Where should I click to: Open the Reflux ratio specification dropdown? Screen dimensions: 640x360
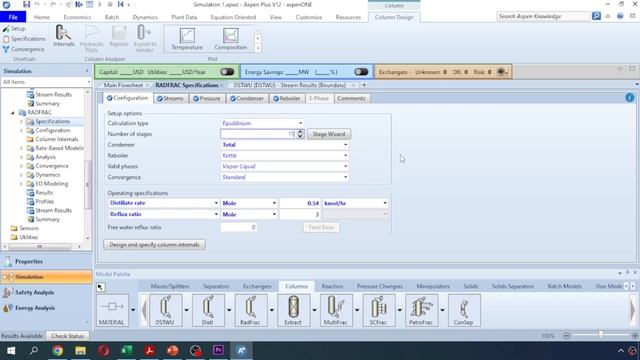point(216,214)
